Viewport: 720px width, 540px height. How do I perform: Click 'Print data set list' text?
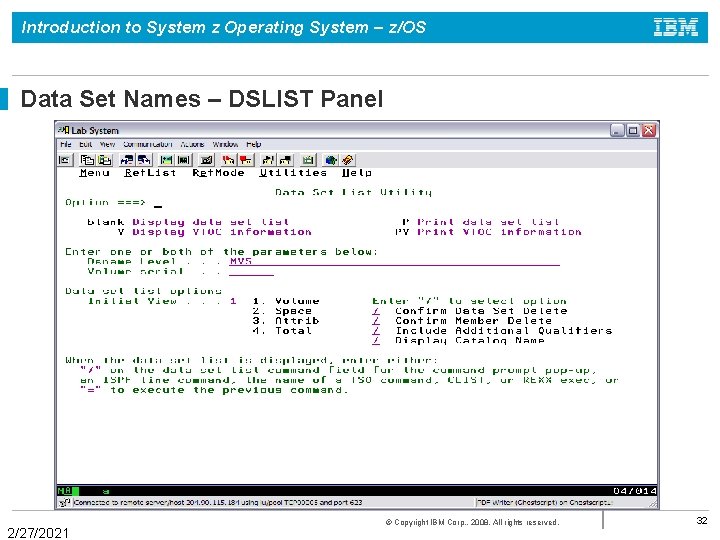coord(488,222)
